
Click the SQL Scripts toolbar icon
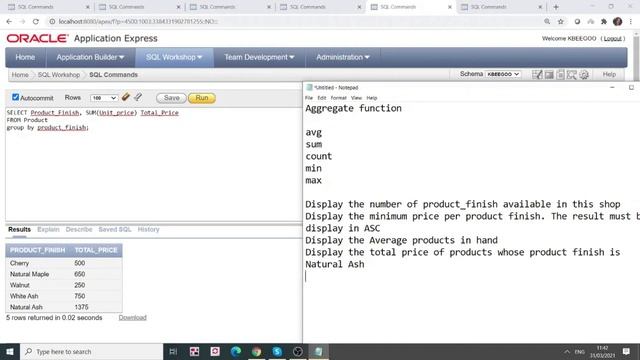coord(549,74)
